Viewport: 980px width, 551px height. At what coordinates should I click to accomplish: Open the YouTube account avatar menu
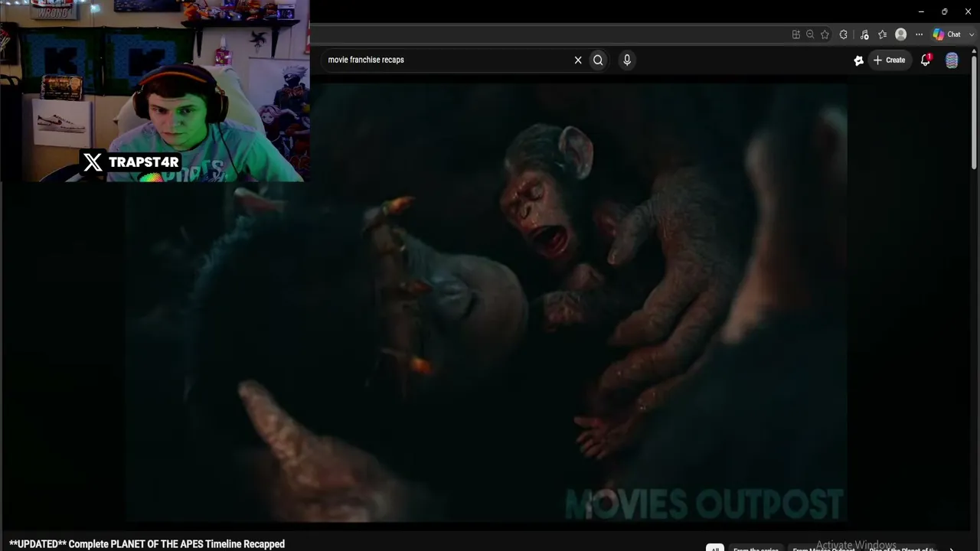[952, 60]
